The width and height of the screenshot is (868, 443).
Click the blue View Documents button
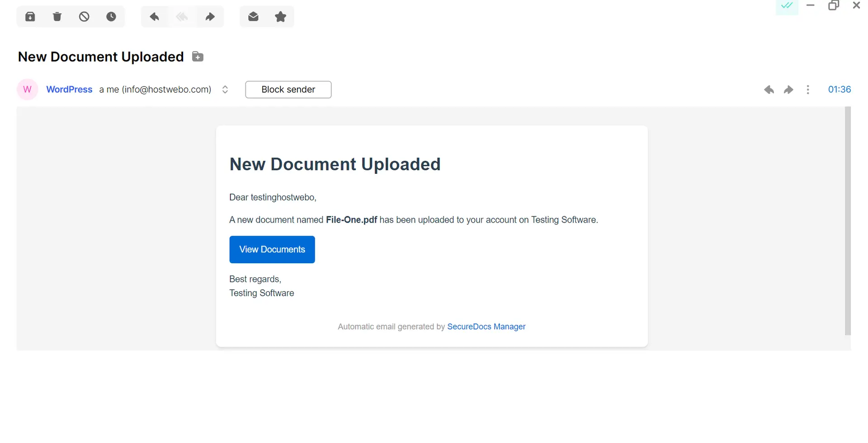(x=272, y=249)
